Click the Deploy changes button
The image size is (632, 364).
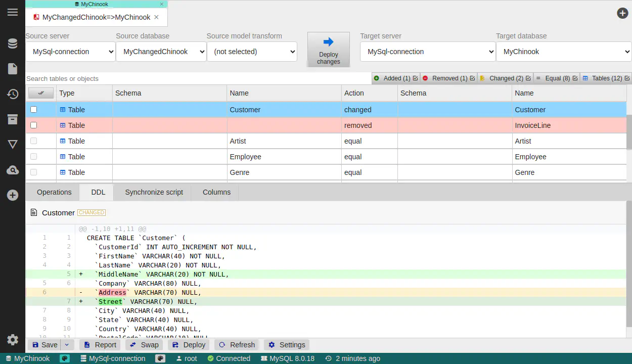pyautogui.click(x=329, y=50)
